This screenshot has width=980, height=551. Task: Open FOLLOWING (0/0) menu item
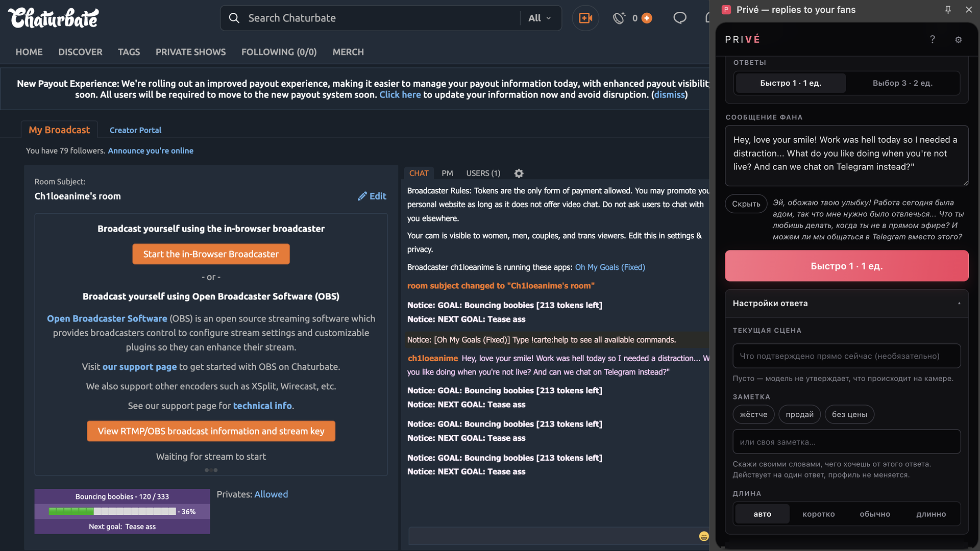click(x=279, y=52)
